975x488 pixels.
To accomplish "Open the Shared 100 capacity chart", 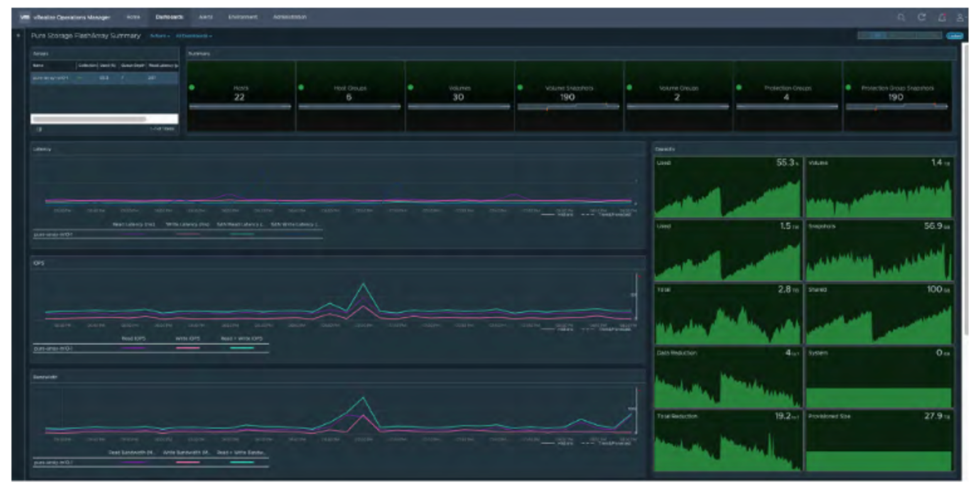I will click(879, 314).
